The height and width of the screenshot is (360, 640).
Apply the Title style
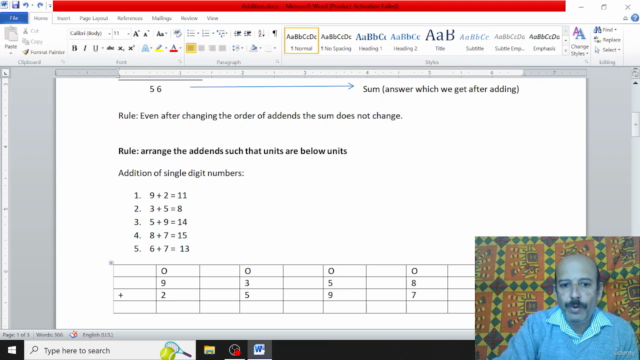[440, 41]
